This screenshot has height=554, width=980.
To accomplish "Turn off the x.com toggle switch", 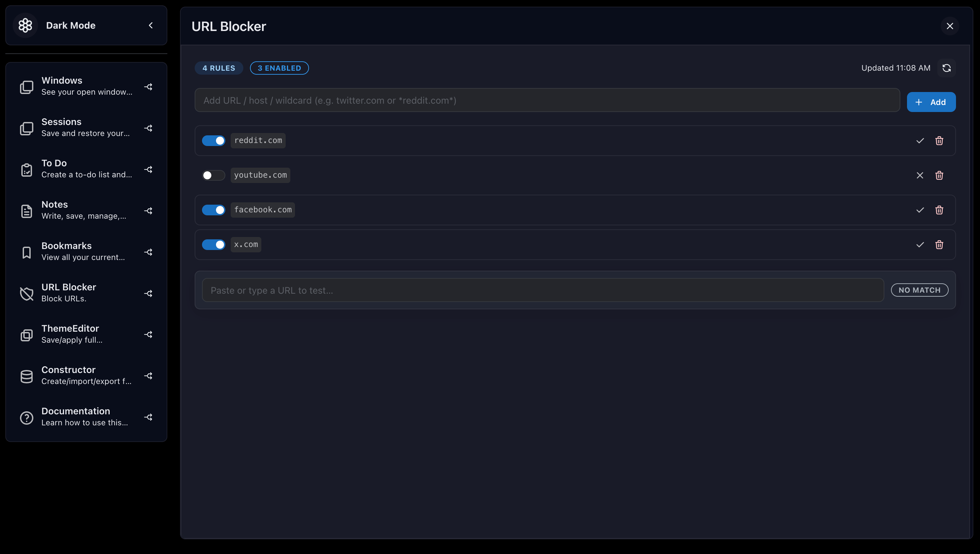I will (x=213, y=245).
